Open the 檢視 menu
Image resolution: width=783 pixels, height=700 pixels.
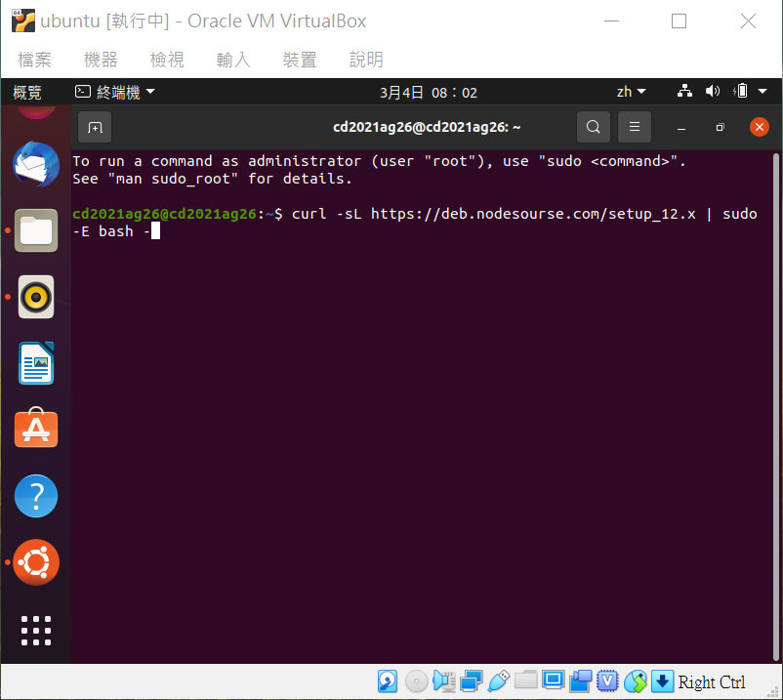click(167, 60)
